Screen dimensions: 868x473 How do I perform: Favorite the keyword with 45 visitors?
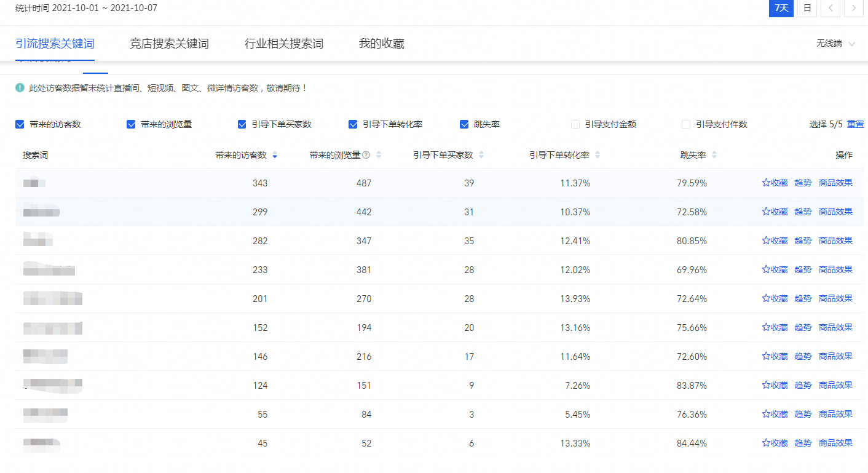point(775,443)
